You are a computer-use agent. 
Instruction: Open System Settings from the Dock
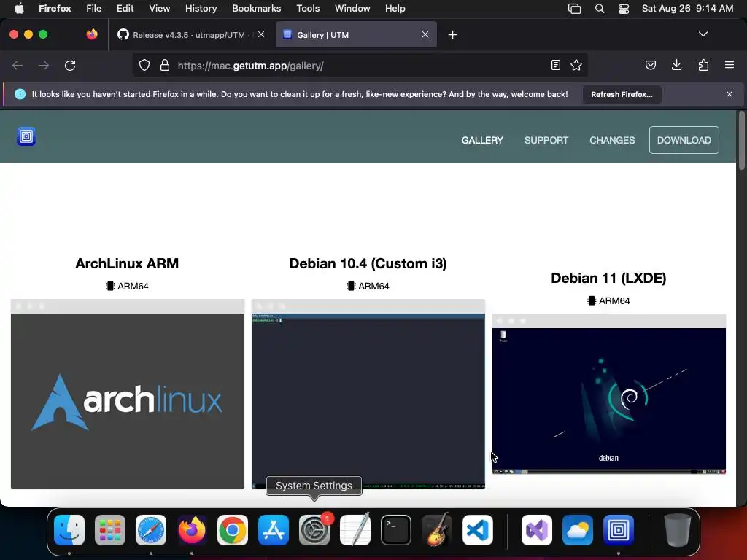coord(314,530)
